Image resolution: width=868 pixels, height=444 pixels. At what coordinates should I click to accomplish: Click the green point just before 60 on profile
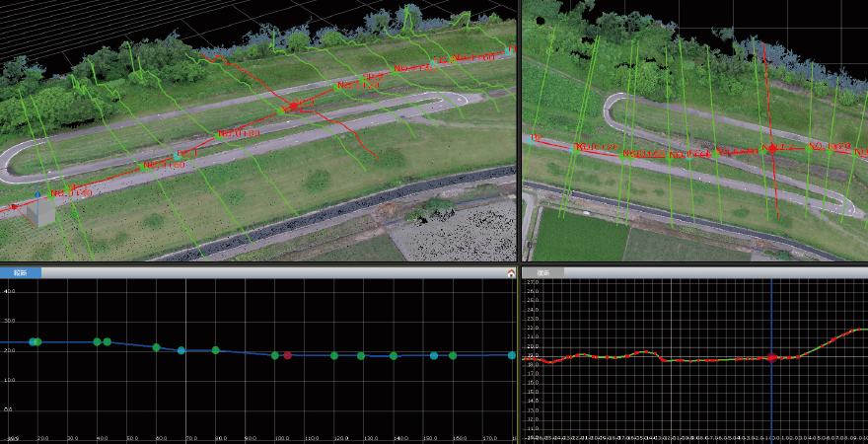[156, 347]
